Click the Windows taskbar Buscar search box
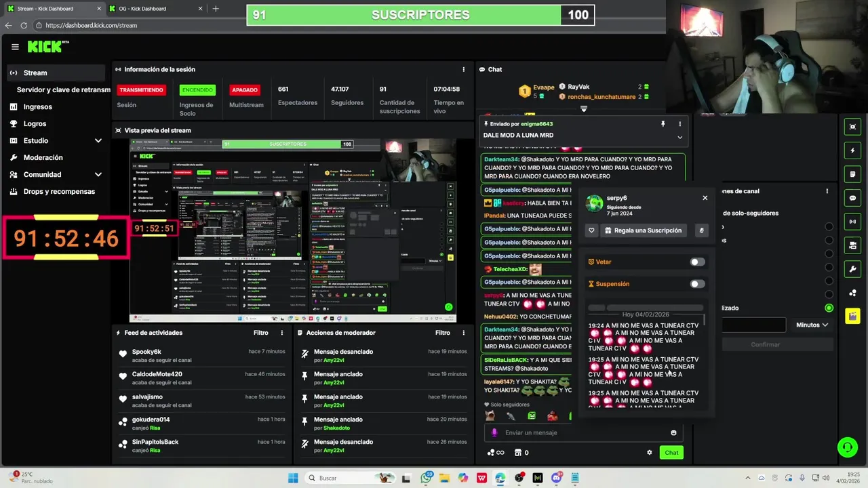The height and width of the screenshot is (488, 868). 351,478
